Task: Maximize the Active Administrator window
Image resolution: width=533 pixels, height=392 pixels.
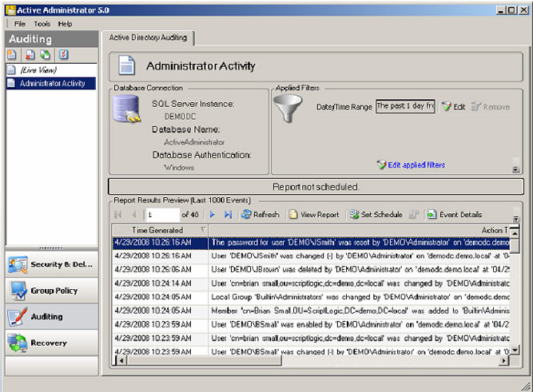Action: 511,10
